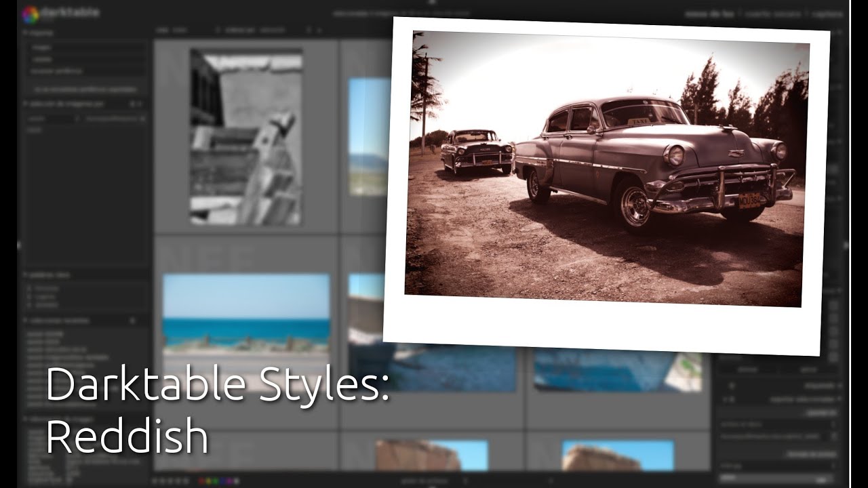The height and width of the screenshot is (488, 868).
Task: Select the black and white photo thumbnail
Action: (x=246, y=137)
